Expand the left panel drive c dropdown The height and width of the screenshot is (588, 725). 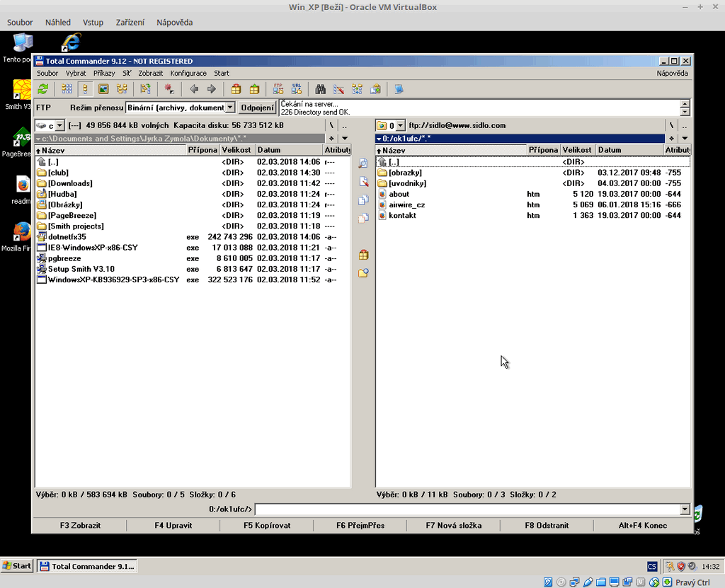59,125
